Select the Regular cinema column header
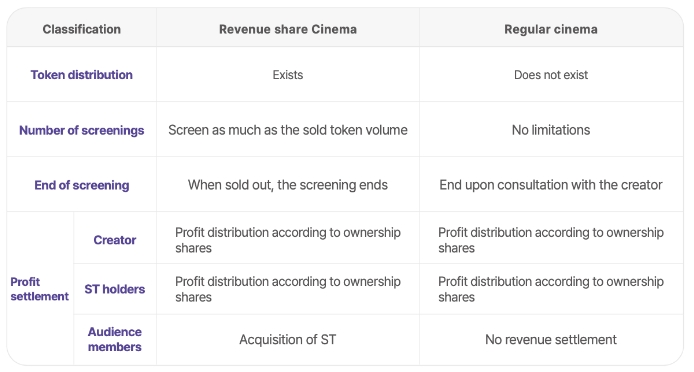Viewport: 694px width, 372px height. click(x=551, y=29)
